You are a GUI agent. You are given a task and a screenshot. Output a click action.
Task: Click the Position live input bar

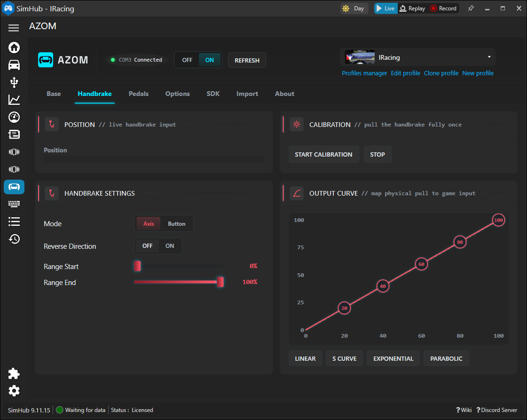pos(154,160)
